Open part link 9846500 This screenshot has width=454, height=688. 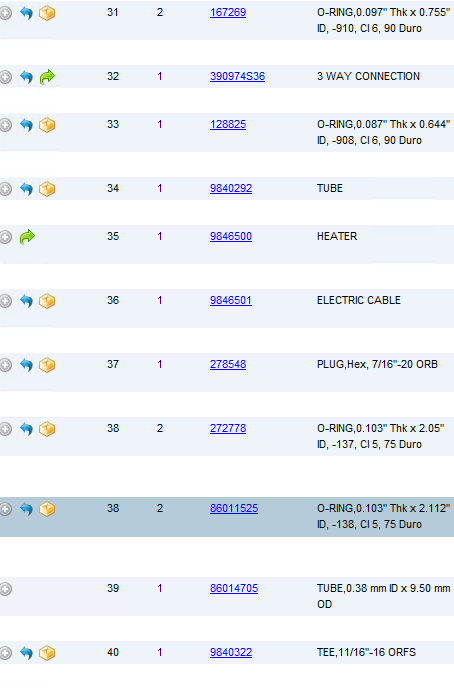(231, 236)
